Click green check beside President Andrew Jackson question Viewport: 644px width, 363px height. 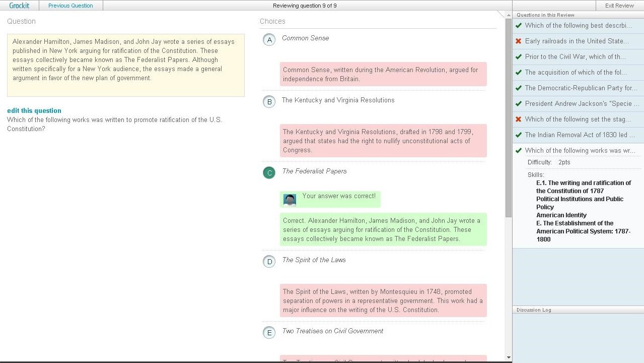click(519, 103)
